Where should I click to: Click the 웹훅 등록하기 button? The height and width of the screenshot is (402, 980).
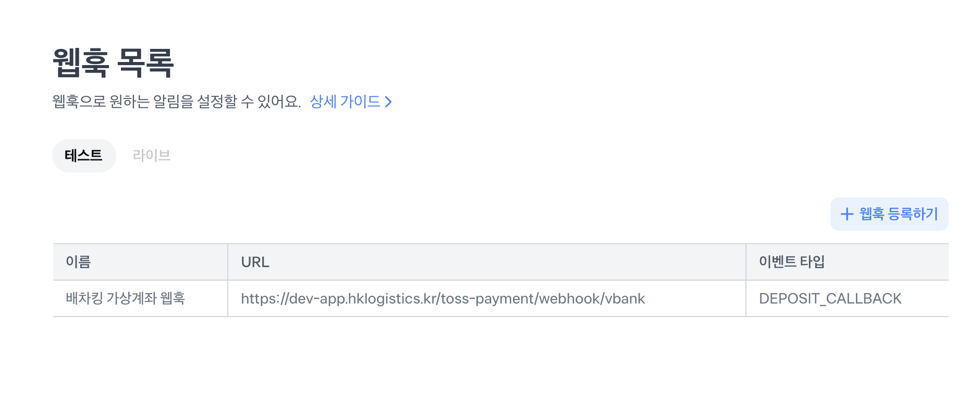tap(889, 214)
